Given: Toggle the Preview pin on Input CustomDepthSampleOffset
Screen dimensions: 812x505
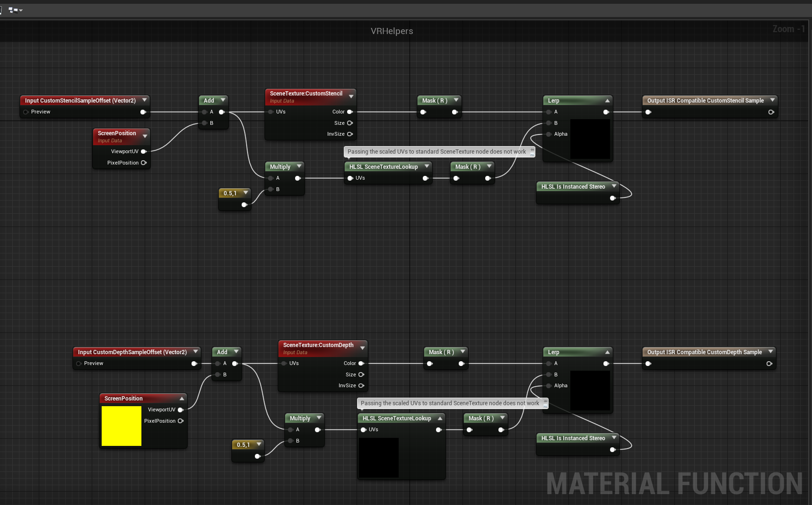Looking at the screenshot, I should (x=79, y=364).
